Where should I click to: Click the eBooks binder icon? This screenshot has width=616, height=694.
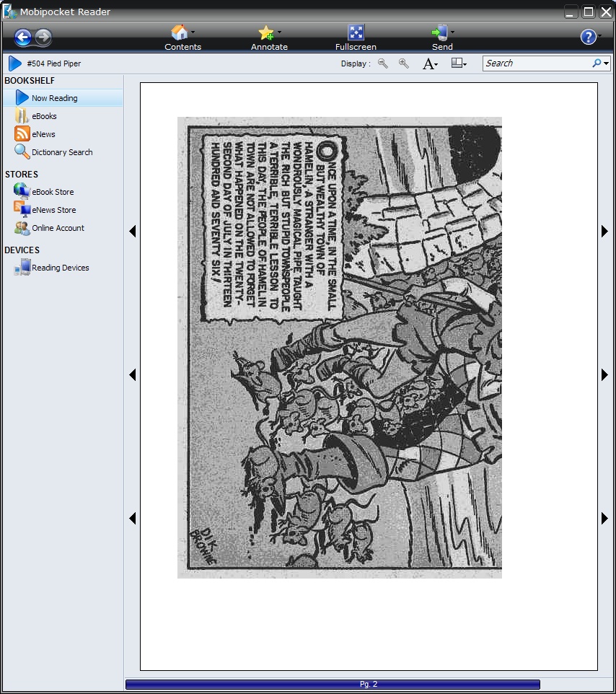22,116
